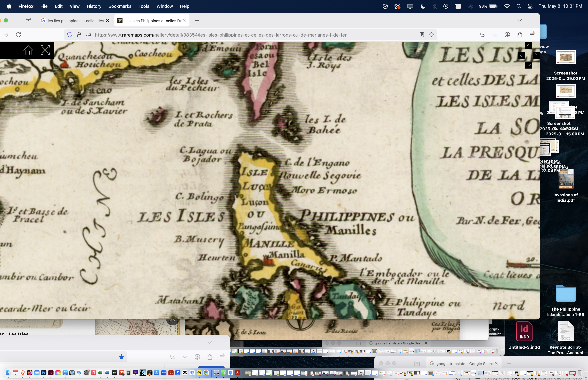Open the Bookmarks menu
The image size is (588, 380).
click(x=120, y=6)
